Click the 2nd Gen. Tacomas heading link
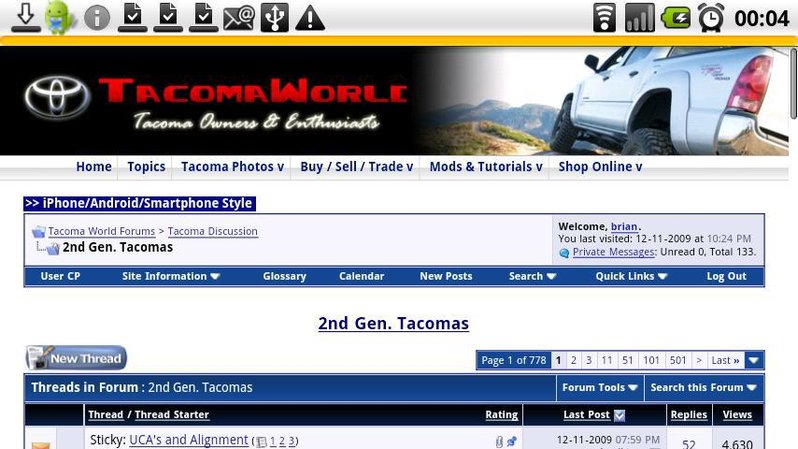 (393, 323)
